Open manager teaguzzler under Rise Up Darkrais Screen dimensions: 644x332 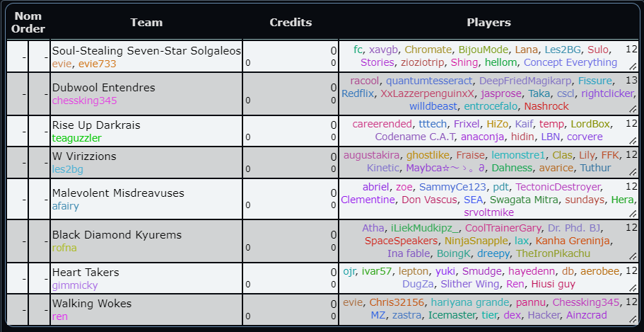pos(76,138)
